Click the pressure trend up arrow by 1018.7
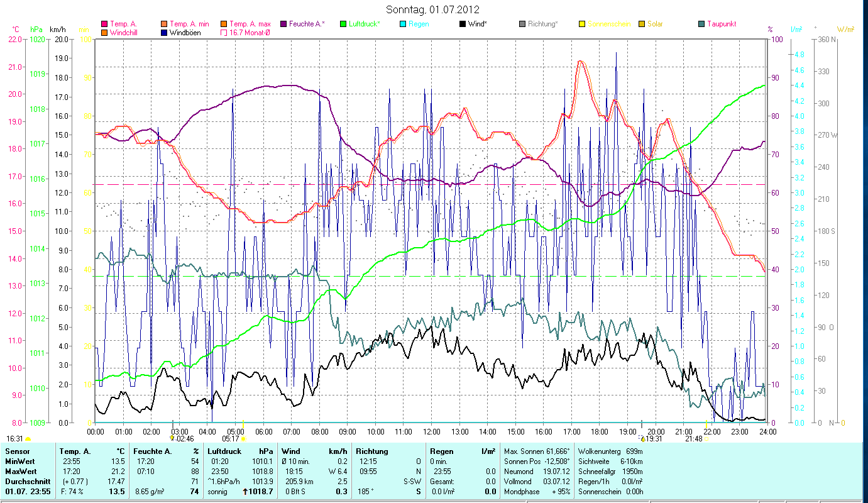Screen dimensions: 868x503 pyautogui.click(x=246, y=491)
